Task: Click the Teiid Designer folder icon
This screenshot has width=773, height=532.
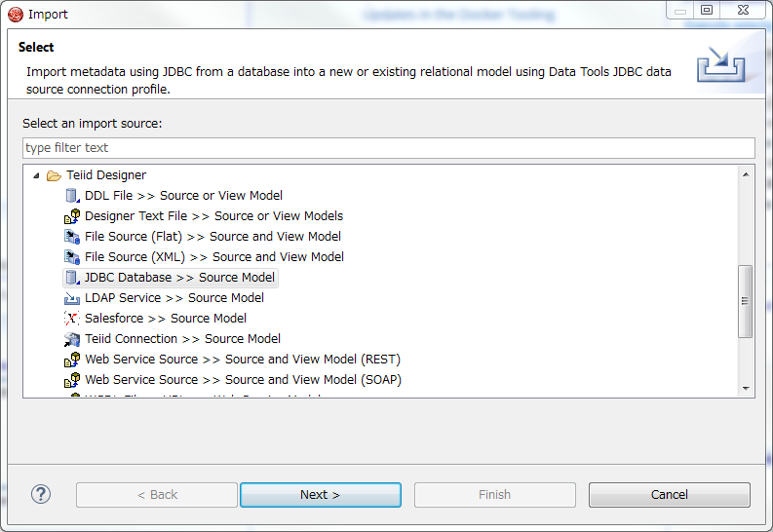Action: pyautogui.click(x=54, y=175)
